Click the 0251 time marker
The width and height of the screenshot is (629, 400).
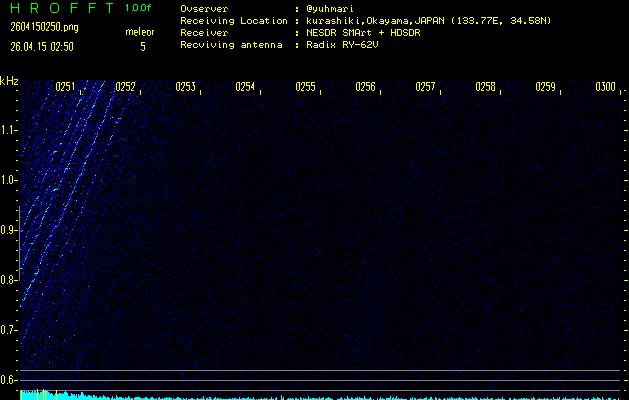click(66, 87)
